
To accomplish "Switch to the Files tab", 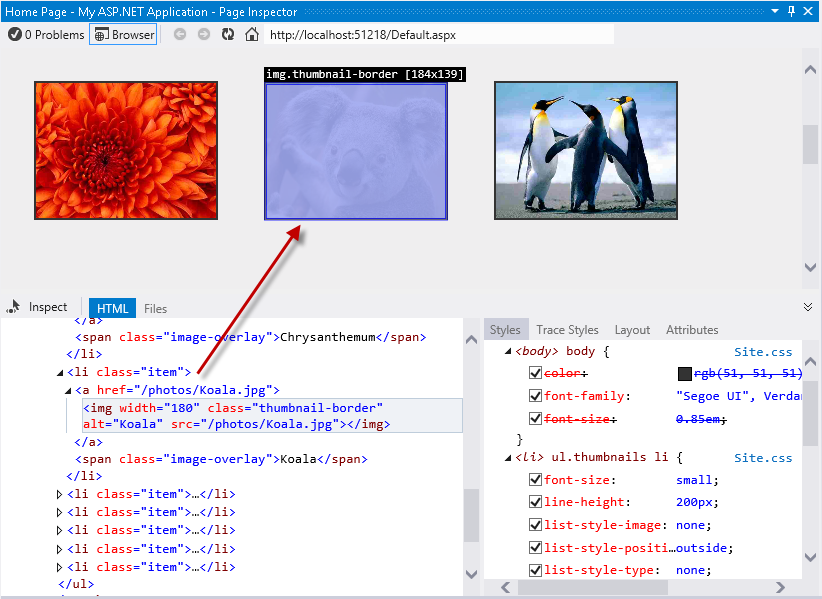I will pos(155,308).
